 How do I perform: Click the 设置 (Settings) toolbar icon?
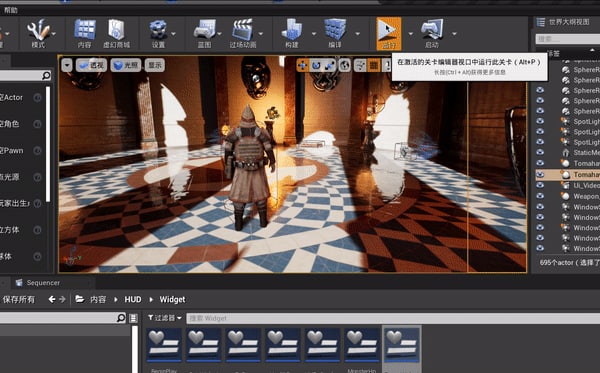pos(158,33)
